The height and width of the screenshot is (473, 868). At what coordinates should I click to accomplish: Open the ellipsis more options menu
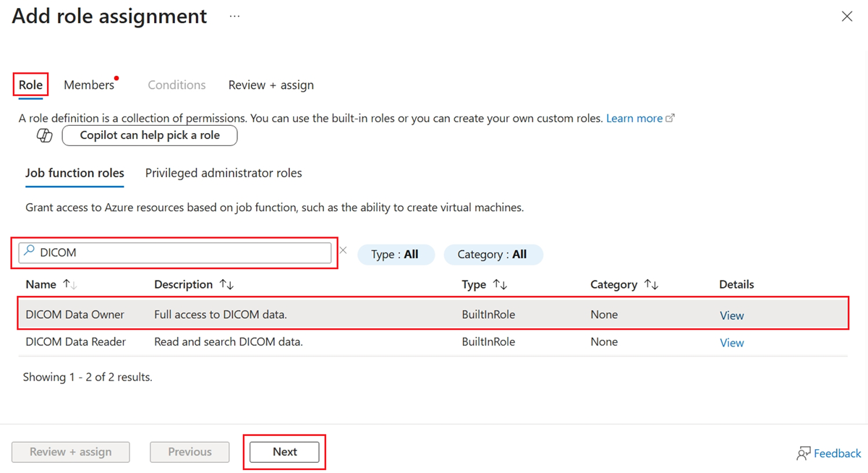pyautogui.click(x=234, y=16)
